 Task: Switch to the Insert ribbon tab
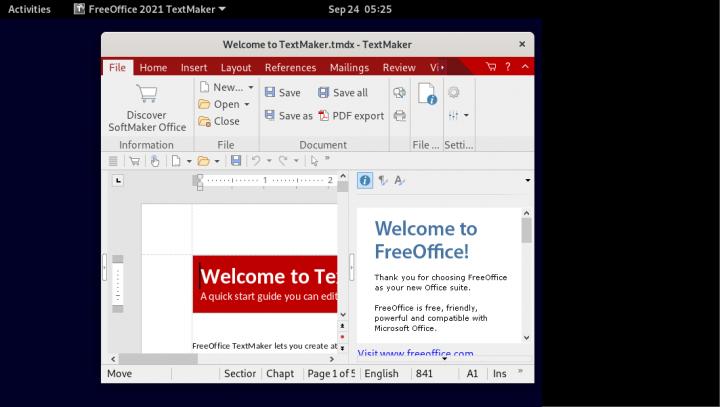point(194,68)
